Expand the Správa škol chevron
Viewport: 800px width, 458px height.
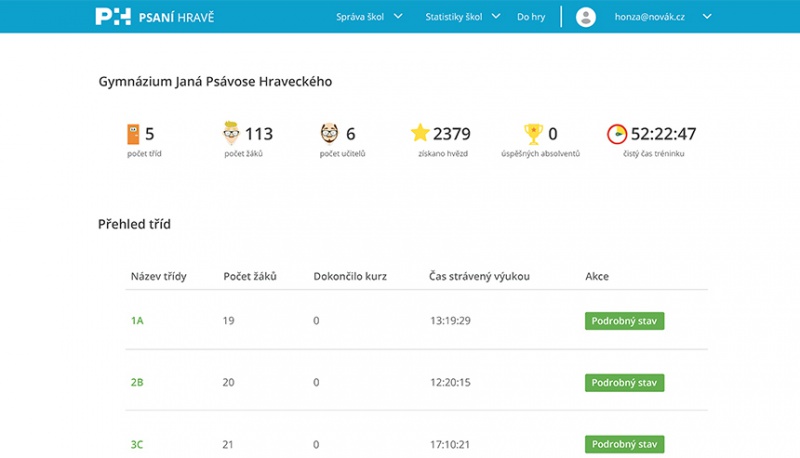coord(398,16)
